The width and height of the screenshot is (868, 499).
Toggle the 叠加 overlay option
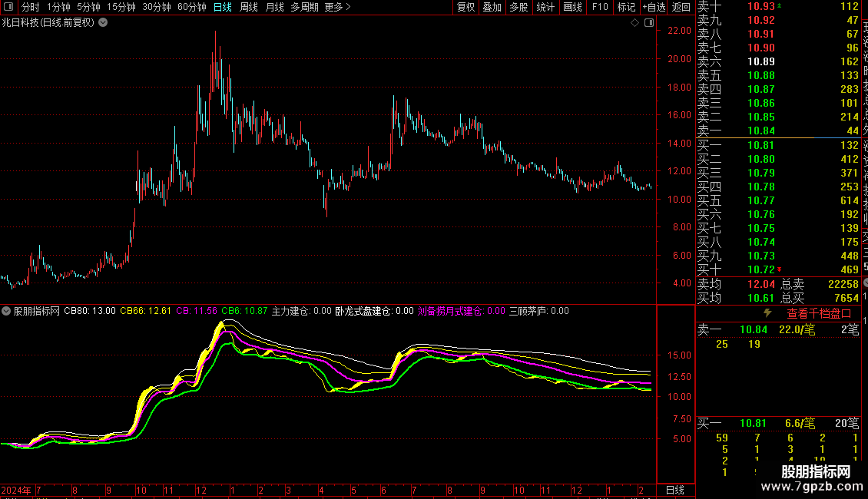(492, 7)
